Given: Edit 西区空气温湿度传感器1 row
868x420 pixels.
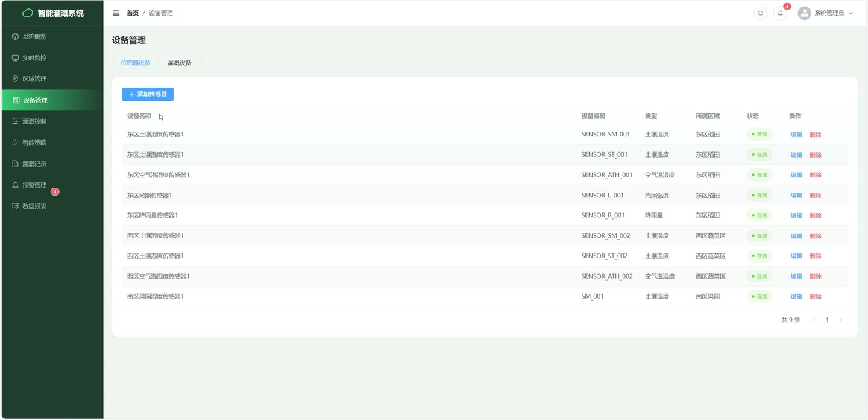Looking at the screenshot, I should point(796,276).
